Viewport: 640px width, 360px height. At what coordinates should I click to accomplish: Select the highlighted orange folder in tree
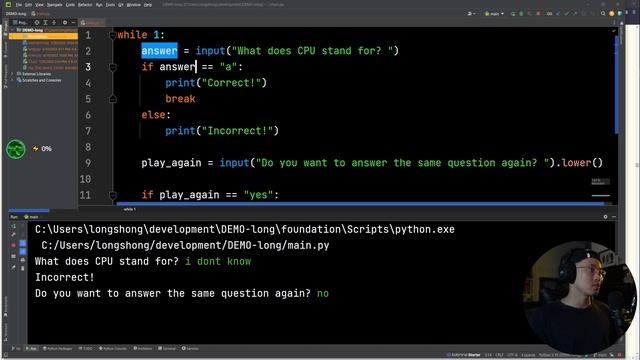coord(43,36)
